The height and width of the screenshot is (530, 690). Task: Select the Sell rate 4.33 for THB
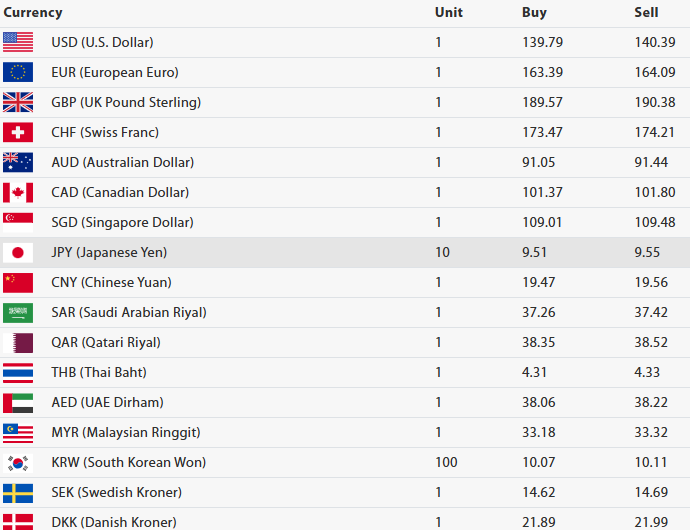click(x=648, y=372)
